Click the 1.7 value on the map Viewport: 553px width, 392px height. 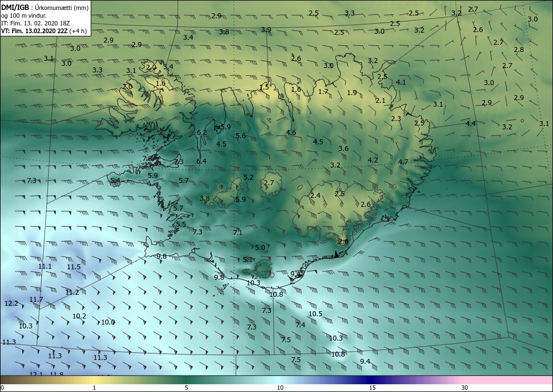point(323,92)
